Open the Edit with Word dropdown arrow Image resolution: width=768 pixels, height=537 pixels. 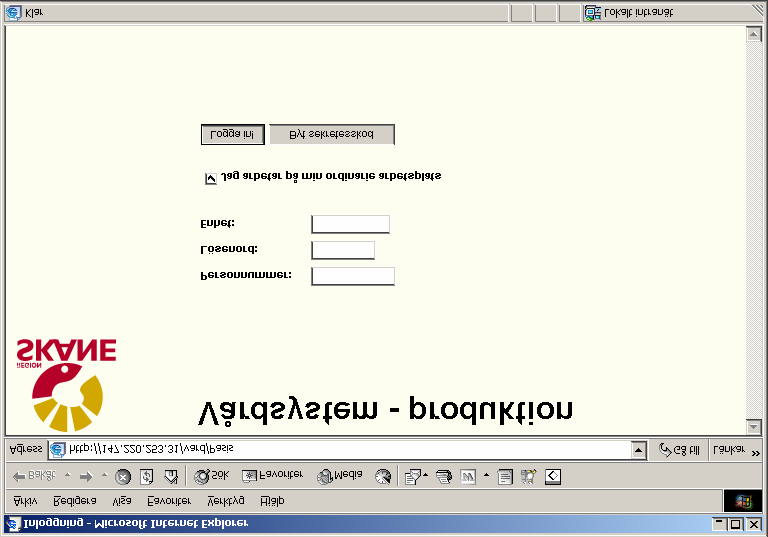pyautogui.click(x=486, y=475)
